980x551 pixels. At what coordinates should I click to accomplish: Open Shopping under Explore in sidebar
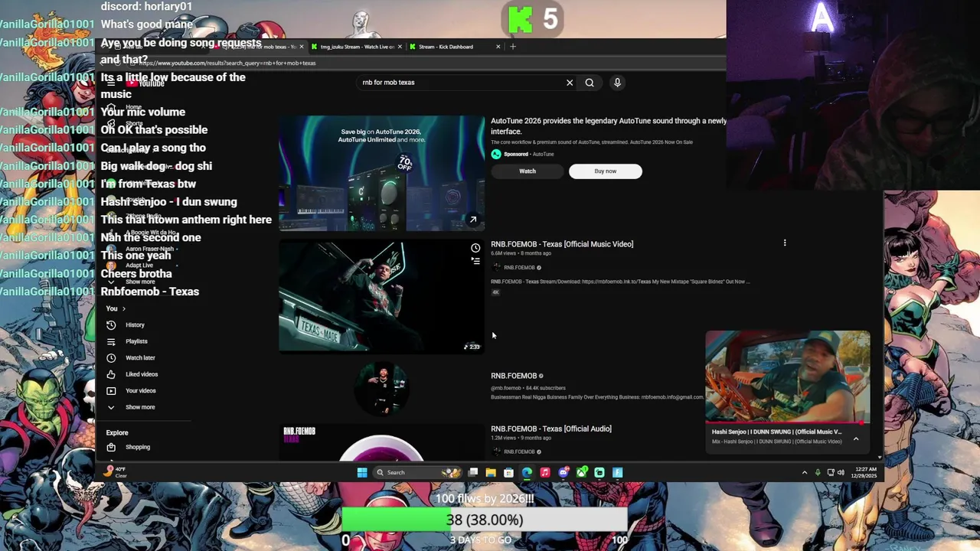click(x=138, y=447)
